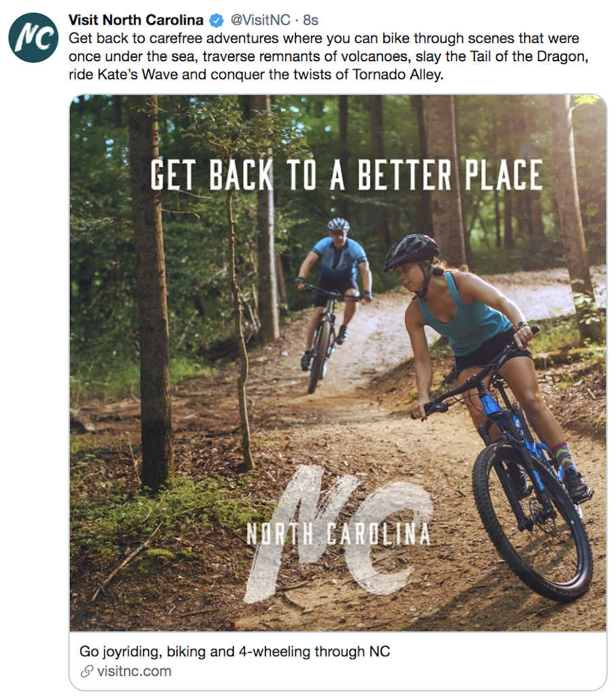
Task: Open the Visit North Carolina profile avatar
Action: tap(33, 38)
